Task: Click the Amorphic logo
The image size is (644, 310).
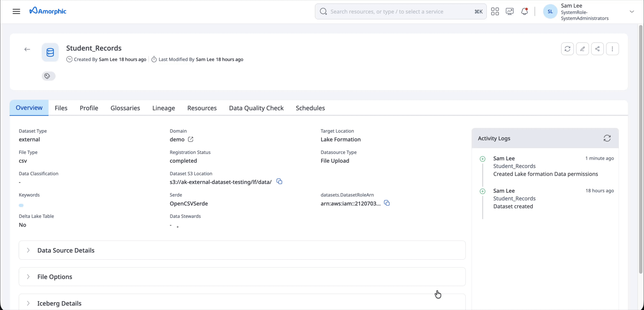Action: point(48,11)
